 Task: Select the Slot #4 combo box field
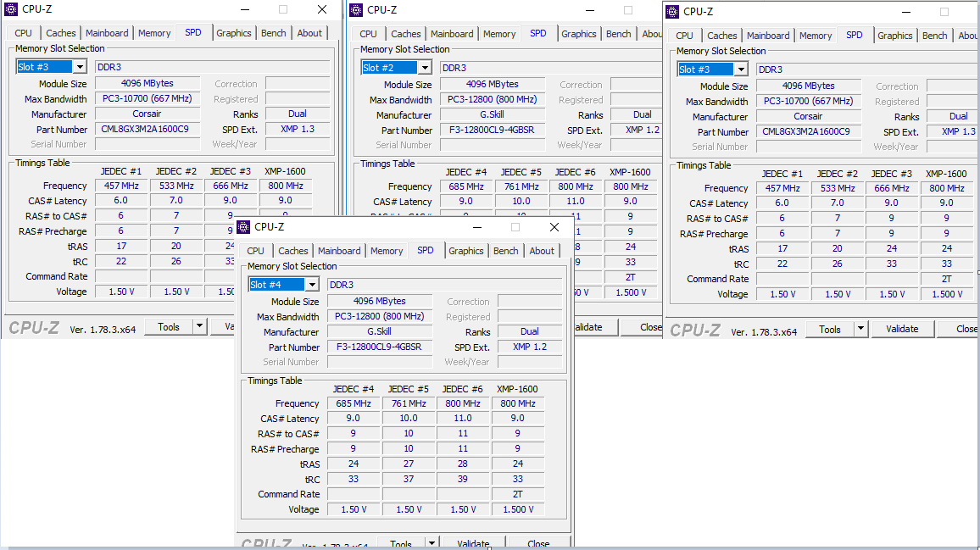click(284, 285)
